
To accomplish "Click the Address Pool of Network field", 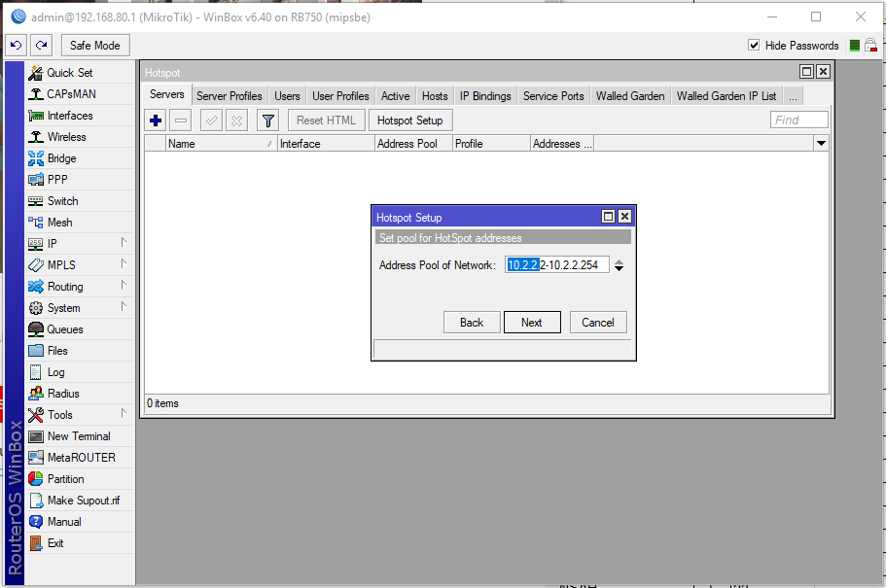I will click(557, 265).
